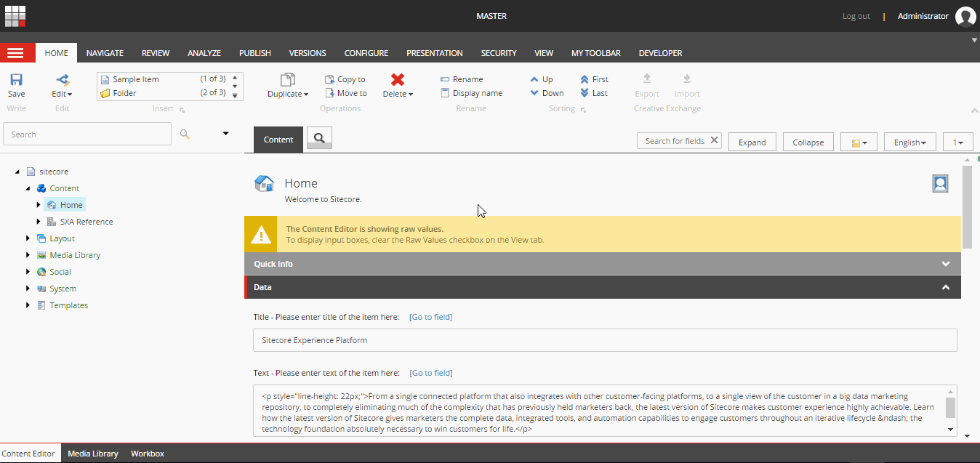Expand the System tree node

(x=28, y=289)
